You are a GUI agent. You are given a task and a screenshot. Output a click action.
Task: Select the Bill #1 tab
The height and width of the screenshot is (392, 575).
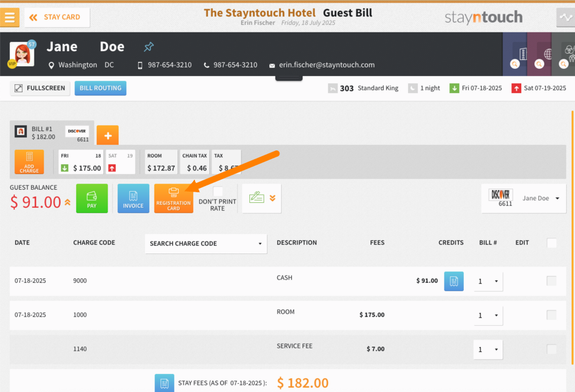tap(52, 132)
